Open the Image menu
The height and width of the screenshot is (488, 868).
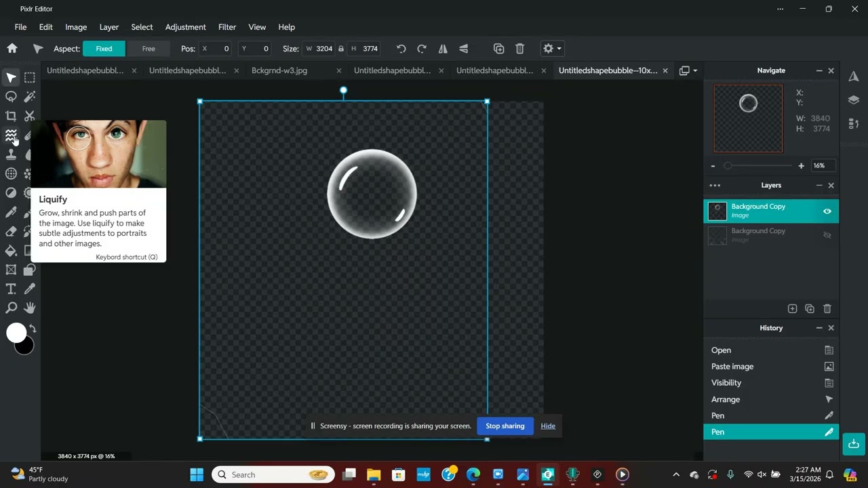(x=76, y=27)
